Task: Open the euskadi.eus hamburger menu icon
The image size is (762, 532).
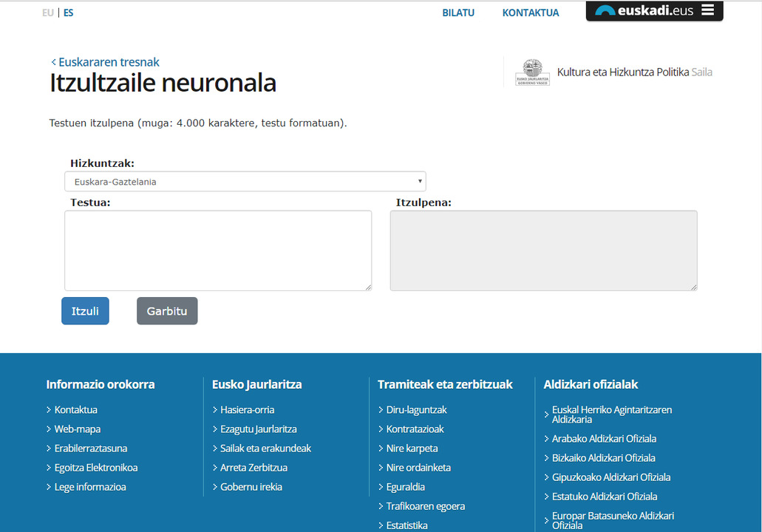Action: (x=707, y=10)
